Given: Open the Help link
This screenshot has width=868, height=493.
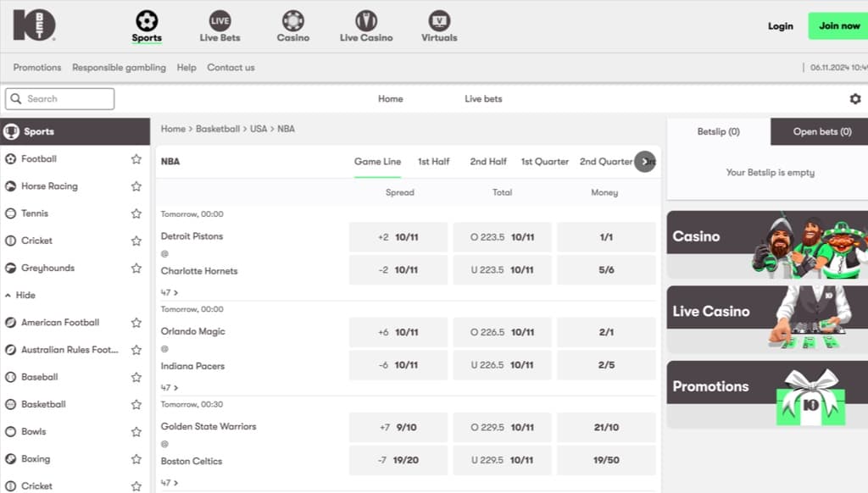Looking at the screenshot, I should (186, 68).
